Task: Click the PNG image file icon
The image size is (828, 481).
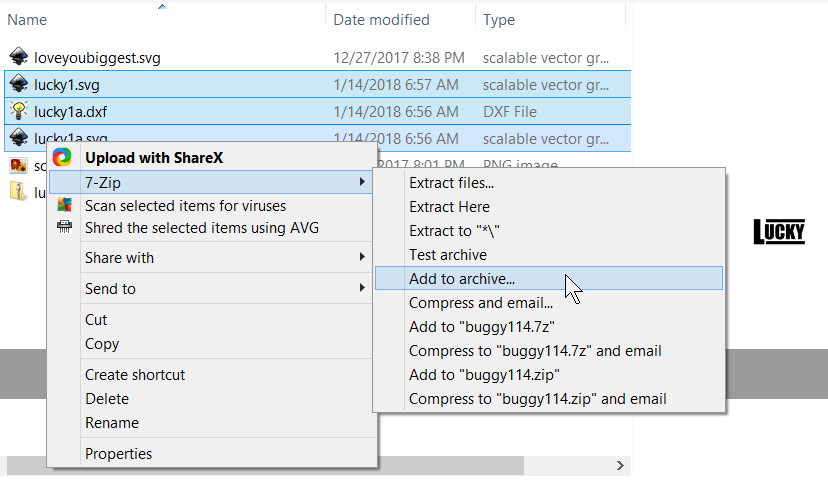Action: 18,165
